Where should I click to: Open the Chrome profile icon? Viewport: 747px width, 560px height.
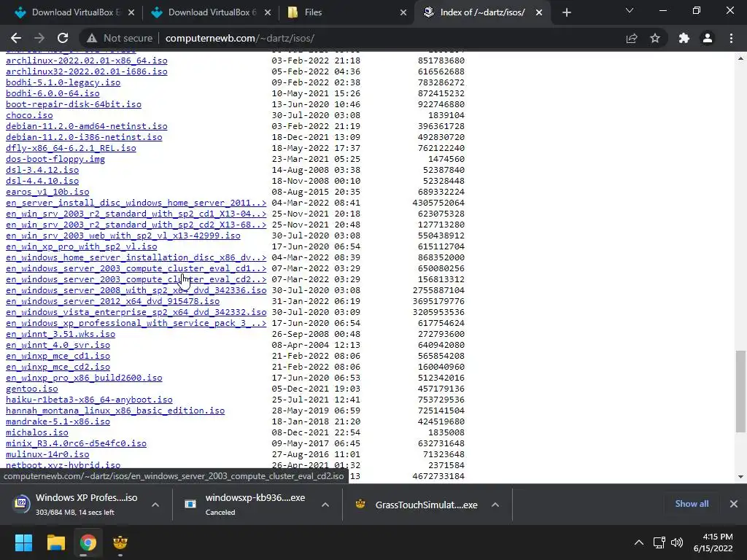[x=708, y=38]
